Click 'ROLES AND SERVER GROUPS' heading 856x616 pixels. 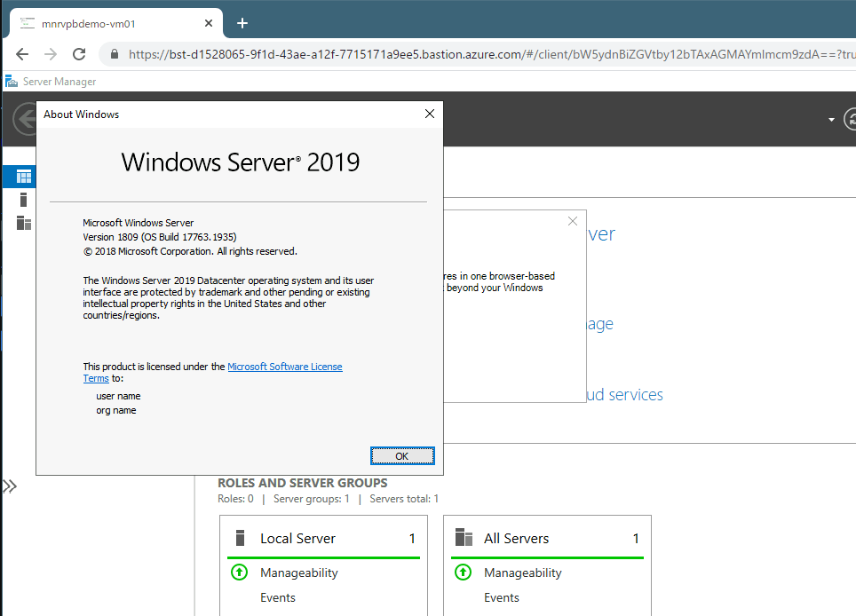pyautogui.click(x=303, y=483)
